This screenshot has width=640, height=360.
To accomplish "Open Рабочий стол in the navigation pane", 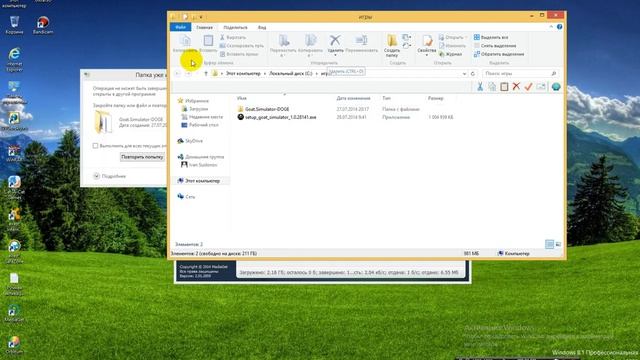I will [x=200, y=125].
